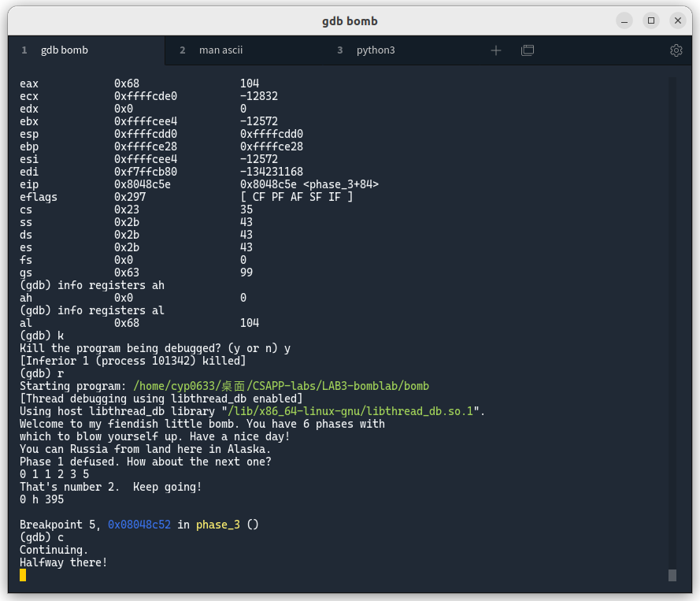Minimize the gdb bomb window
Image resolution: width=700 pixels, height=601 pixels.
[624, 21]
